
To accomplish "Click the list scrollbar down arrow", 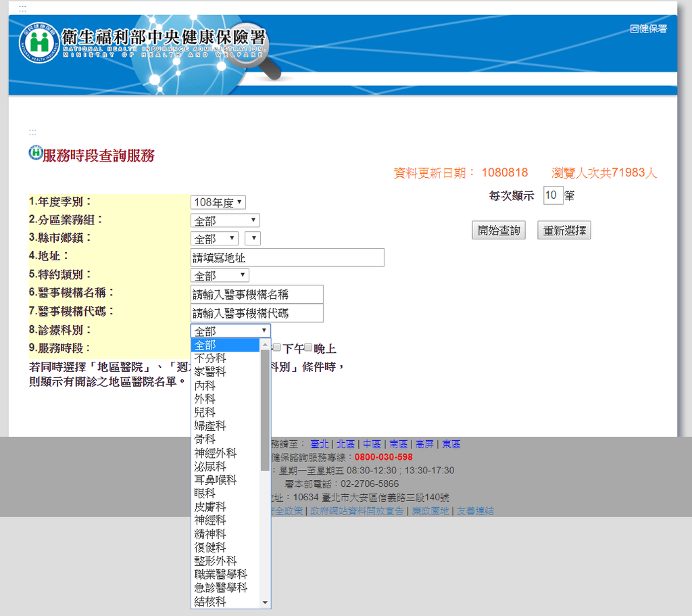I will (265, 602).
